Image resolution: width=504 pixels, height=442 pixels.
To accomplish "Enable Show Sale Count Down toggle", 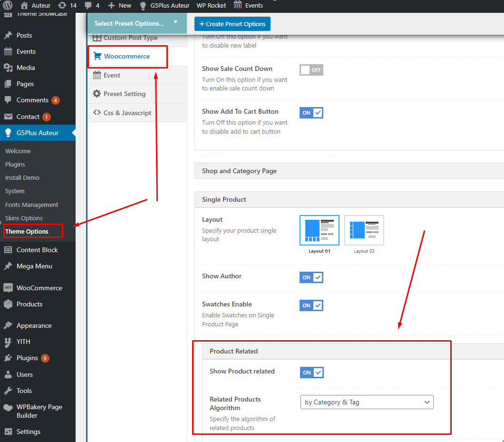I will point(311,70).
